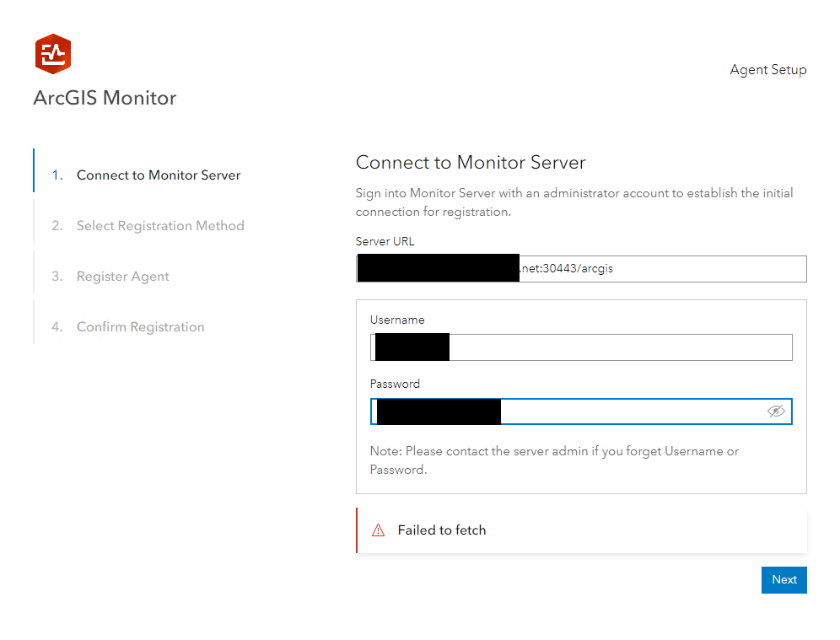This screenshot has width=840, height=640.
Task: Click the ArcGIS Monitor title text
Action: 105,98
